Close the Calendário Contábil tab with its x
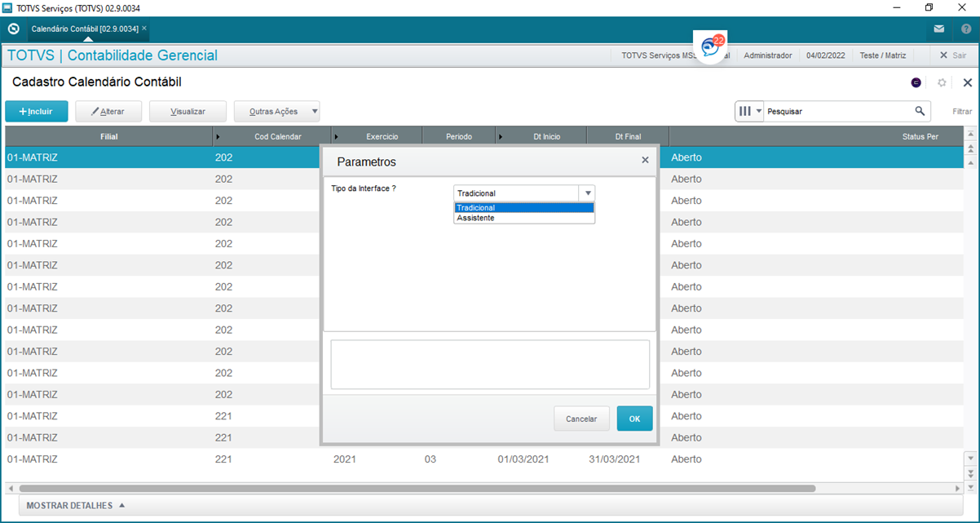 [x=144, y=28]
